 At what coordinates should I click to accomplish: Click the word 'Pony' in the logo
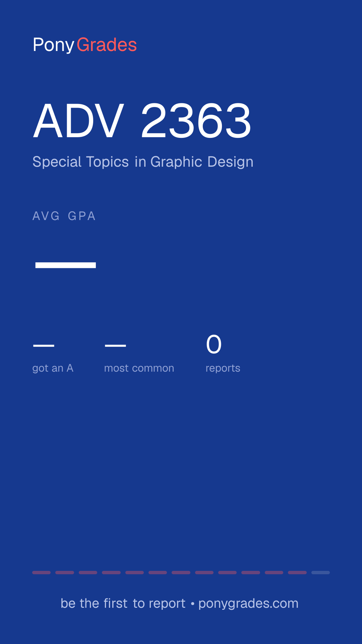53,45
